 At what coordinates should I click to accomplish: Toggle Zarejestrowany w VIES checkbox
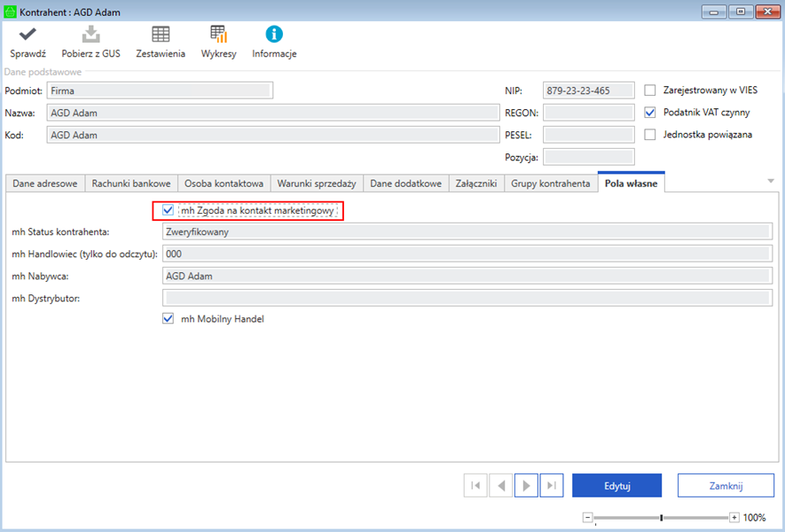[650, 90]
